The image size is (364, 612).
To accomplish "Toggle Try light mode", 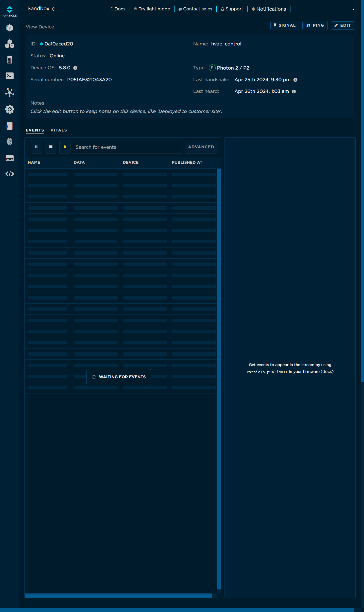I will (x=152, y=9).
